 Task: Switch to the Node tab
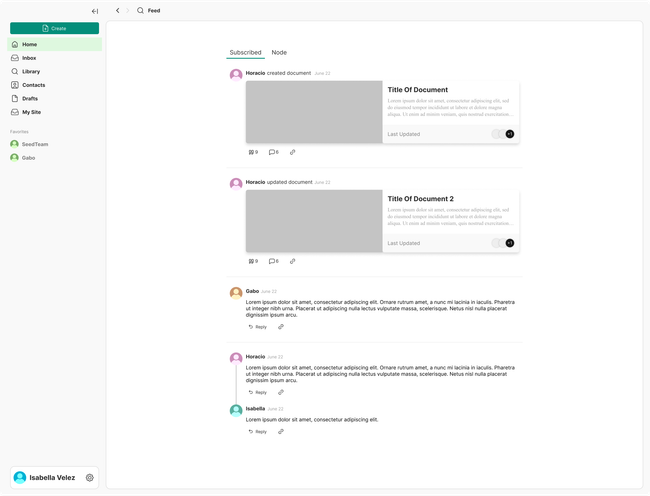(x=279, y=52)
